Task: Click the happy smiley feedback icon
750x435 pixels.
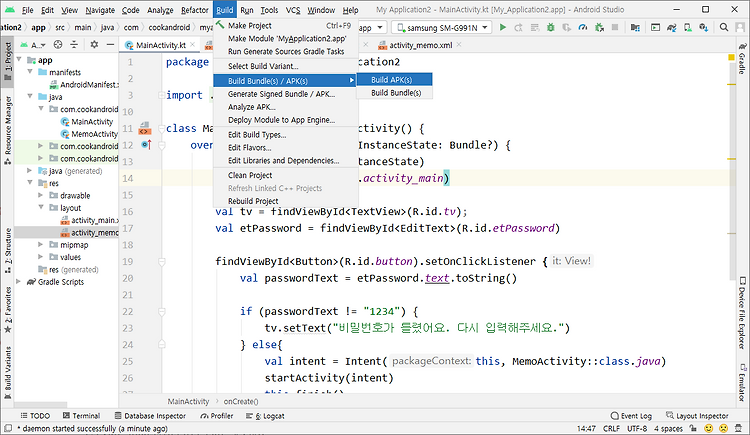Action: [709, 428]
